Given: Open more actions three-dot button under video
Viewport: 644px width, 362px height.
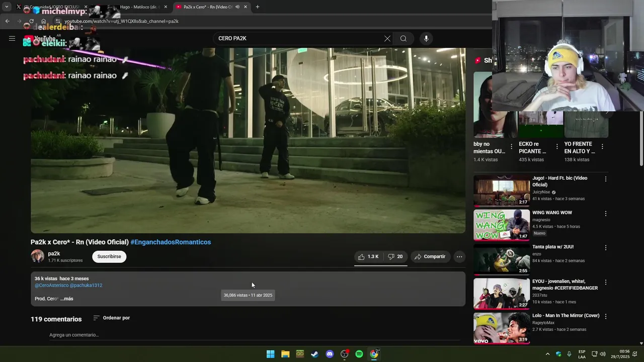Looking at the screenshot, I should [x=459, y=256].
